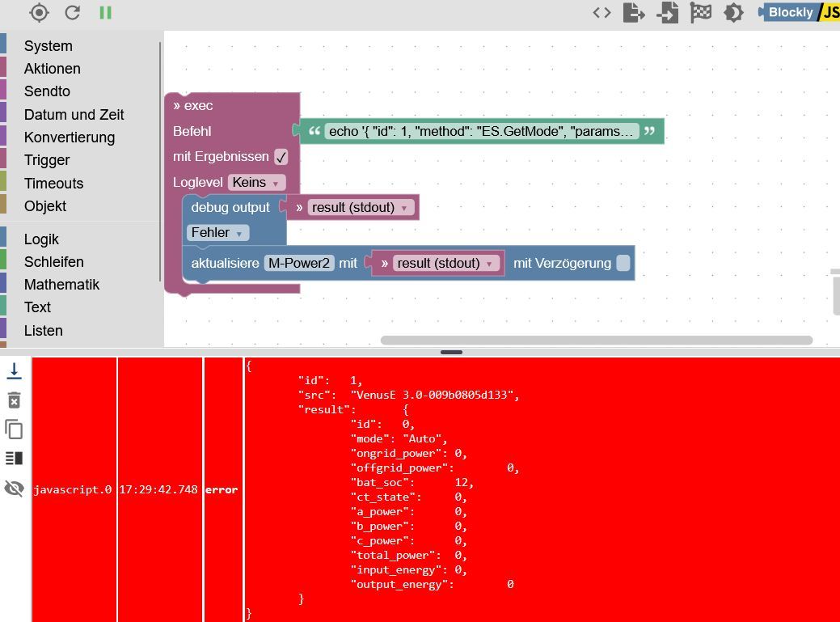This screenshot has height=622, width=840.
Task: Select the exec block header
Action: pyautogui.click(x=193, y=105)
